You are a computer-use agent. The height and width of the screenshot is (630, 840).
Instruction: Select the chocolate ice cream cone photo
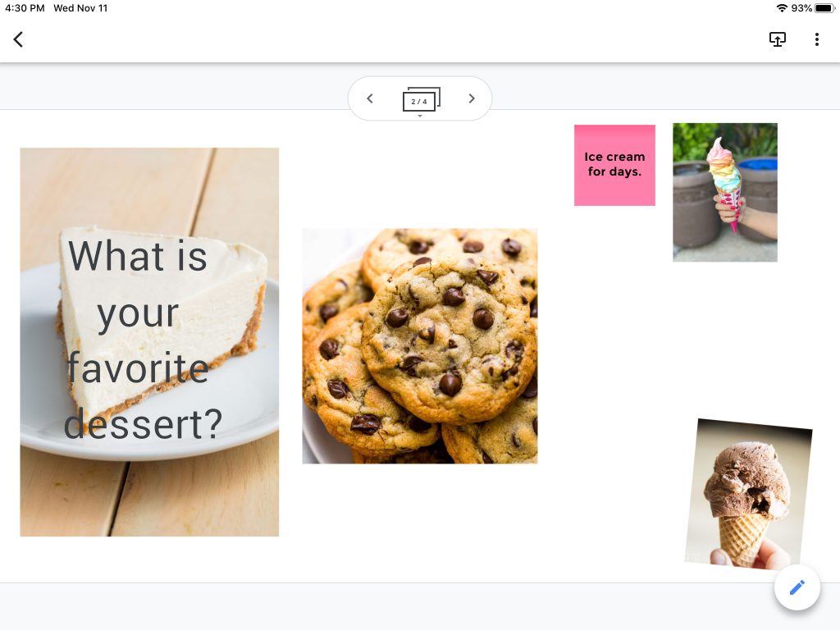749,493
